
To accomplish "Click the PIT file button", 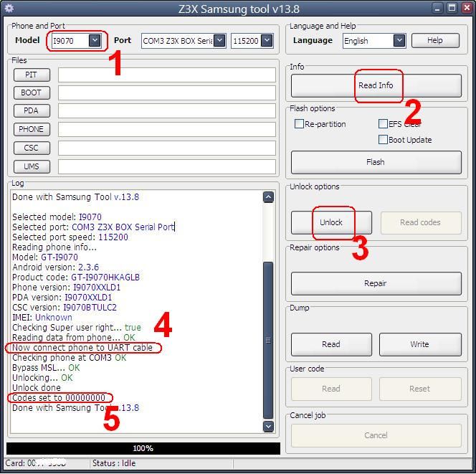I will [32, 75].
